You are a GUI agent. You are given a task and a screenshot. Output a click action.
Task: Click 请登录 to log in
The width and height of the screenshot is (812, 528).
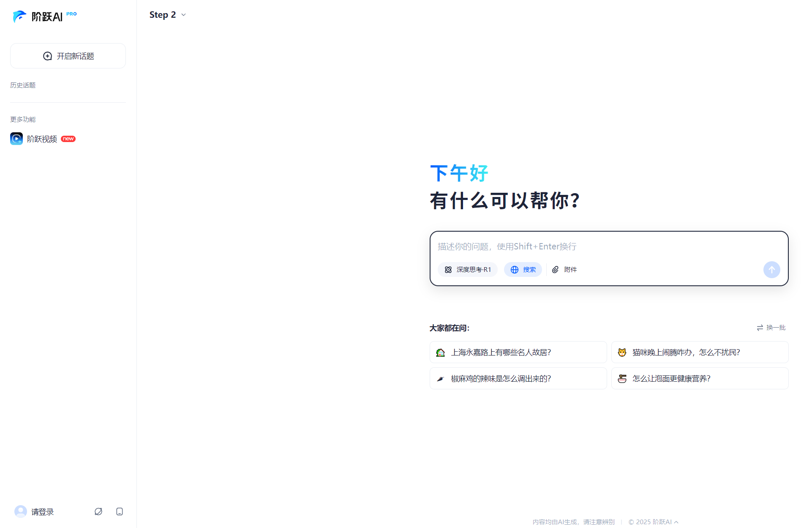pyautogui.click(x=42, y=512)
